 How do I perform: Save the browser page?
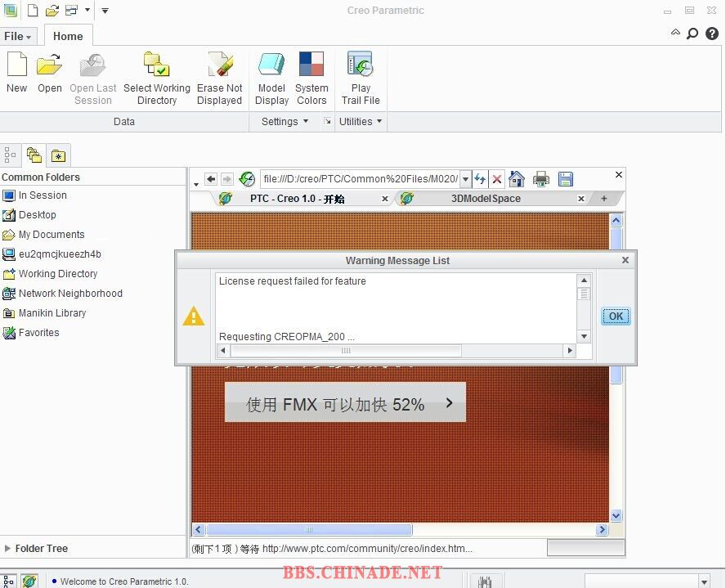[x=565, y=179]
